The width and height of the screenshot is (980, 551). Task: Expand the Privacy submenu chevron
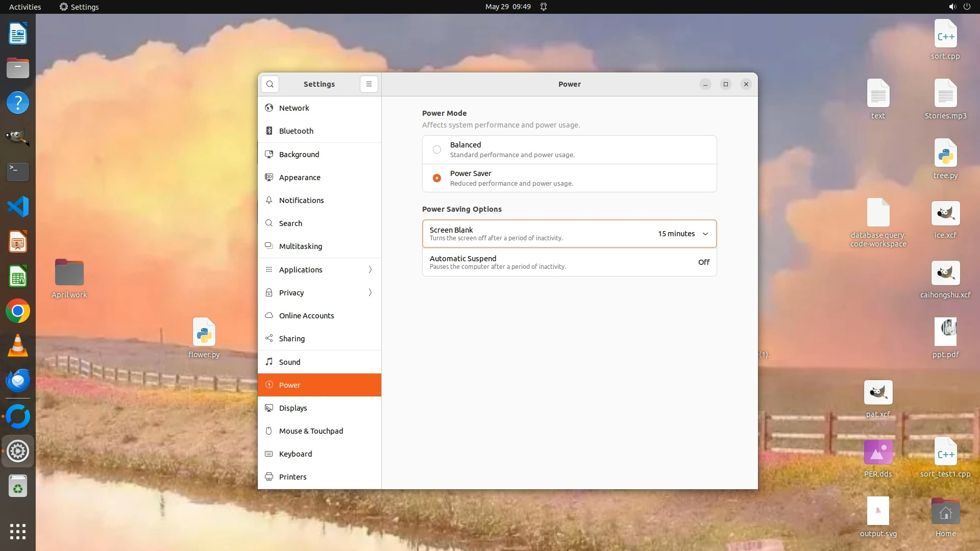(370, 292)
